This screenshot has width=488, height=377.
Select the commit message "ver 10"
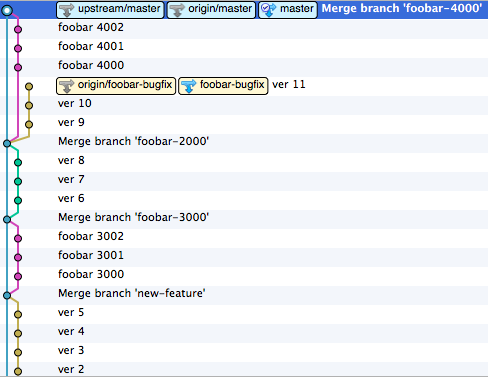click(75, 104)
